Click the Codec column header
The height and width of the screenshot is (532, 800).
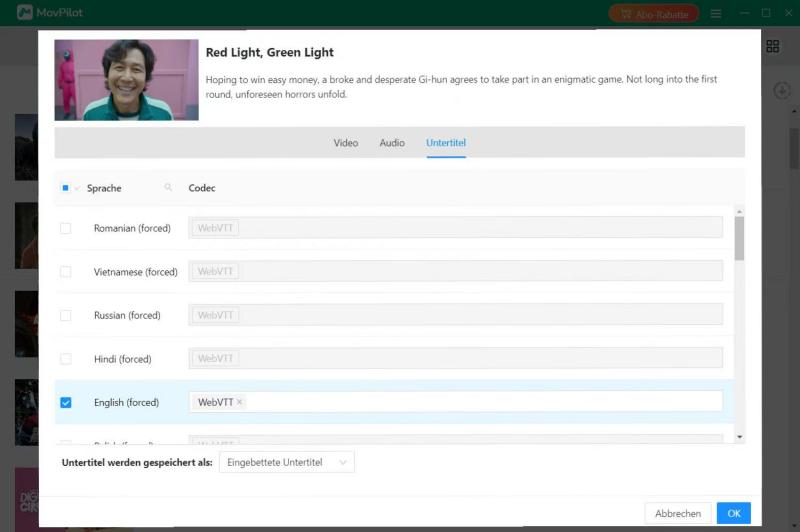pyautogui.click(x=202, y=188)
